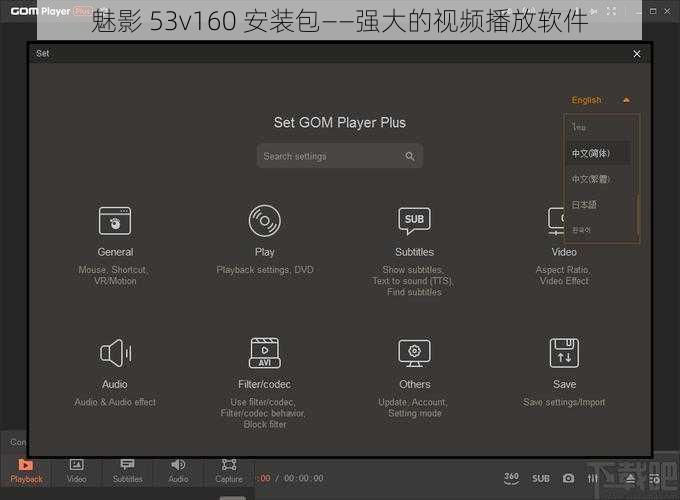Switch to Video tab in control panel
This screenshot has width=680, height=500.
76,471
